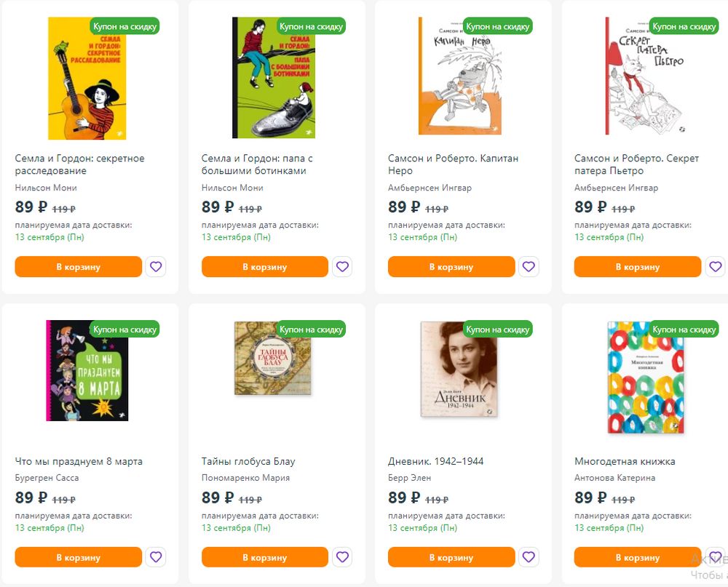Click 'Купон на скидку' badge on Тайны глобуса Блау
The height and width of the screenshot is (587, 728).
pyautogui.click(x=311, y=329)
